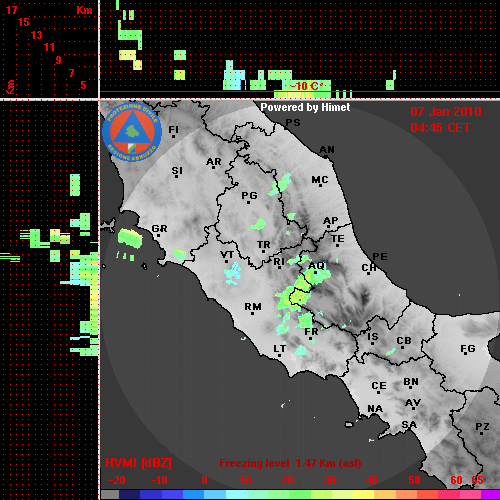Click the 40 value on the dBZ scale
The height and width of the screenshot is (500, 500).
(372, 480)
